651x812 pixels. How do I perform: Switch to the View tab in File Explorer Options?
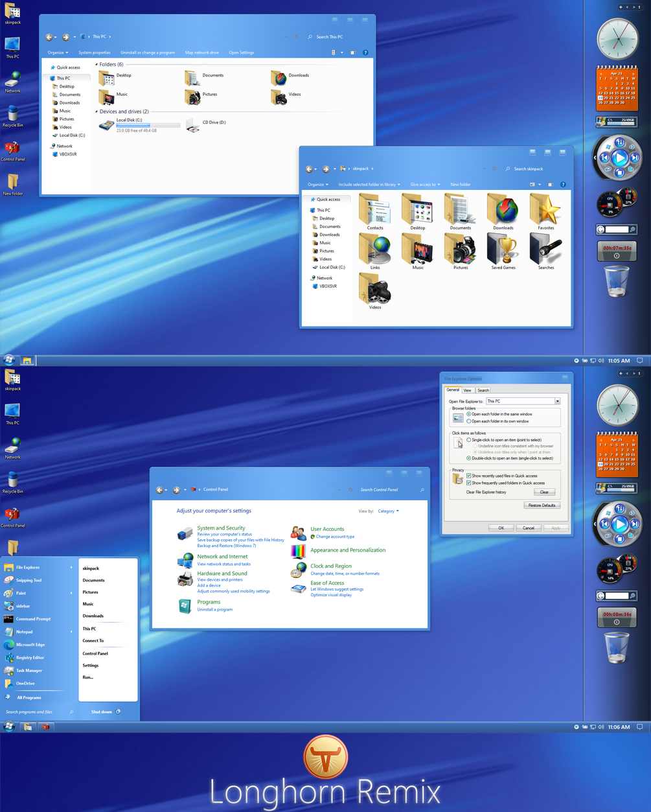[x=468, y=390]
